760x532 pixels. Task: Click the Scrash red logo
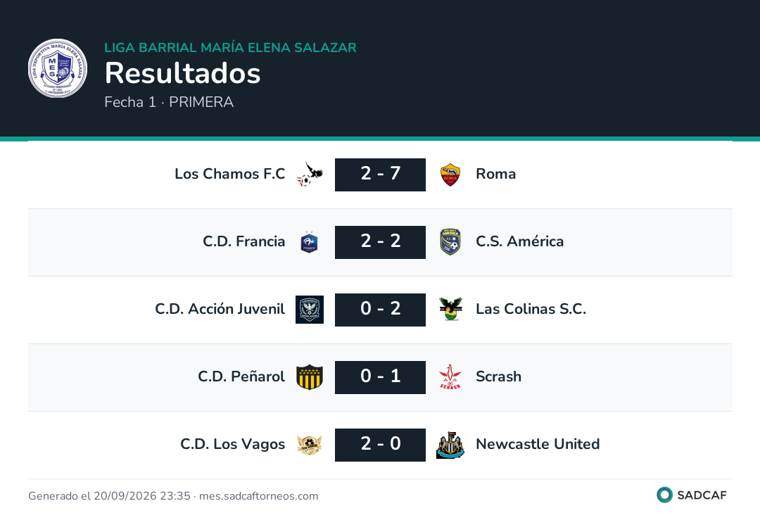coord(450,377)
